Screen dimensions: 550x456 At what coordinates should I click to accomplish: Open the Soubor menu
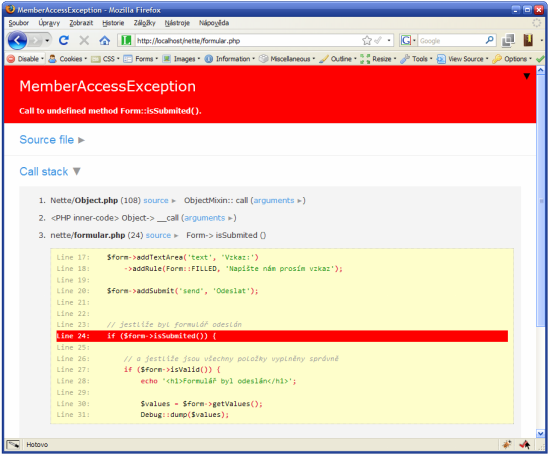19,23
